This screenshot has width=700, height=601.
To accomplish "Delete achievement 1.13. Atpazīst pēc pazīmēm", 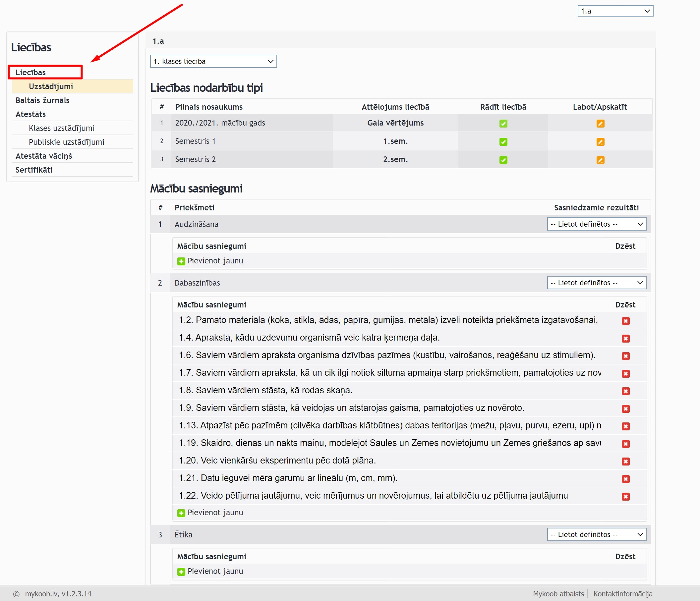I will coord(625,426).
